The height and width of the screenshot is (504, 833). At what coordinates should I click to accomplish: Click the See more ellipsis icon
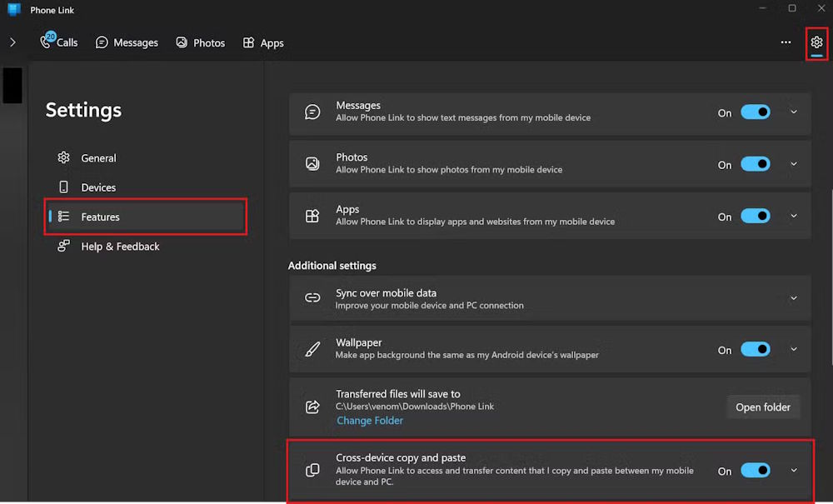pos(785,42)
